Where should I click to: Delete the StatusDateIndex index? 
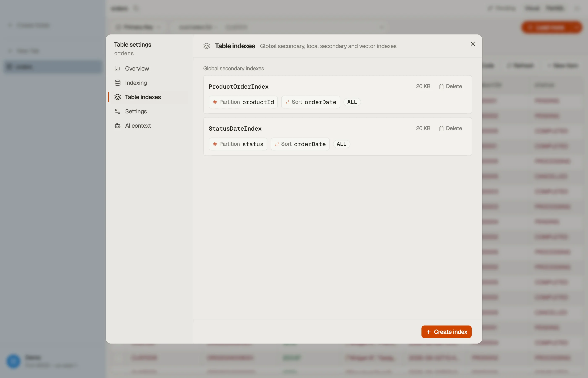click(x=450, y=128)
